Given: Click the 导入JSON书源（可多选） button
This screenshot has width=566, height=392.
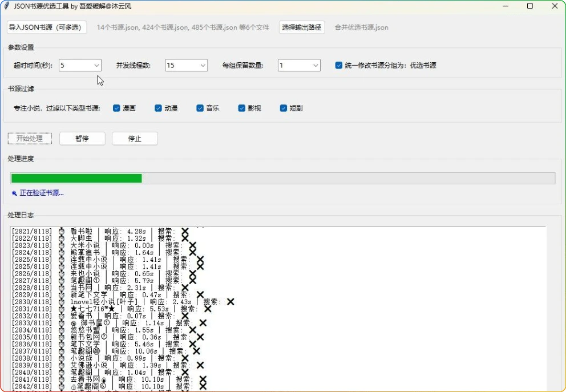Looking at the screenshot, I should point(47,27).
